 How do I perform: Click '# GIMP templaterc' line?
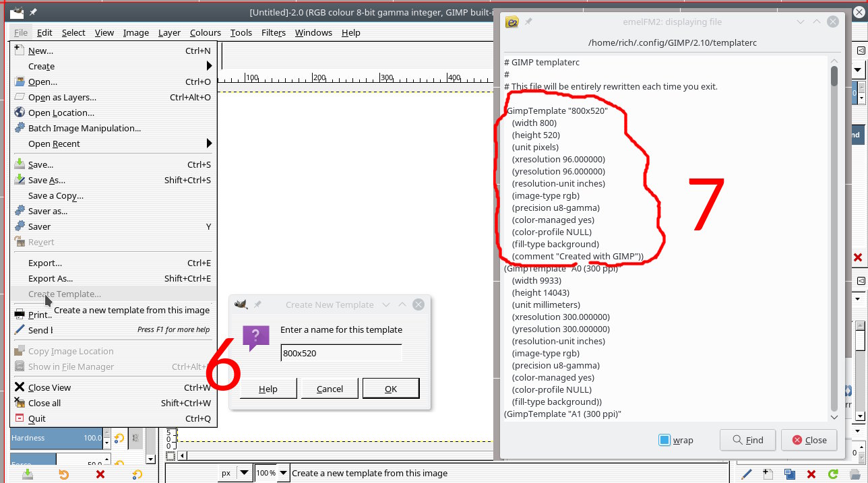(x=542, y=62)
